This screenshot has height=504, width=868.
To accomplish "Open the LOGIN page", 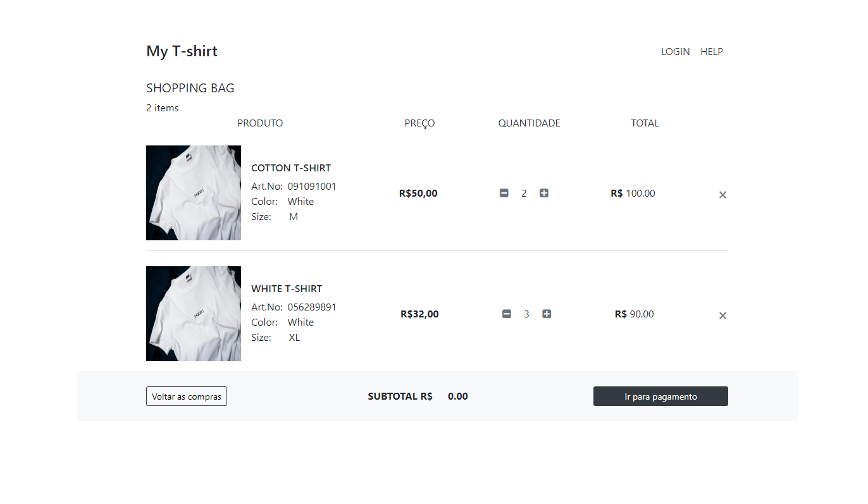I will (675, 52).
